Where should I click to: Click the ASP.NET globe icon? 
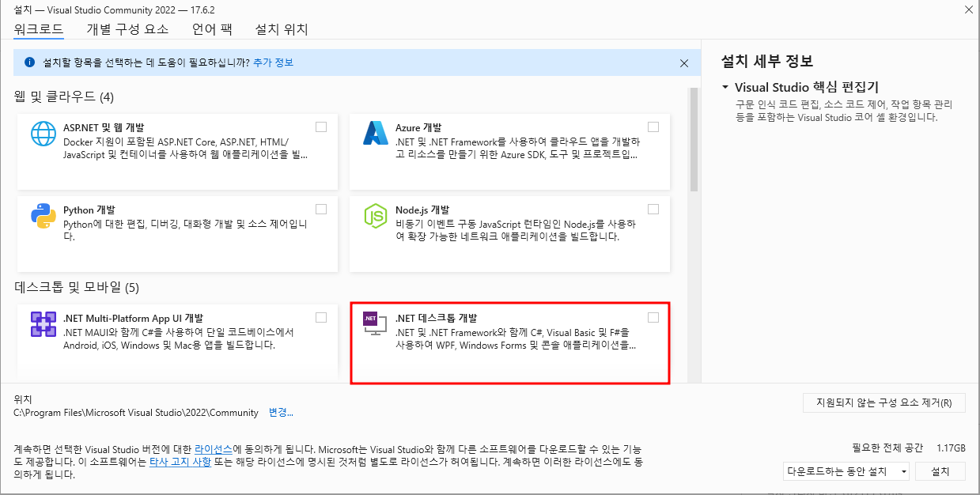pyautogui.click(x=44, y=133)
